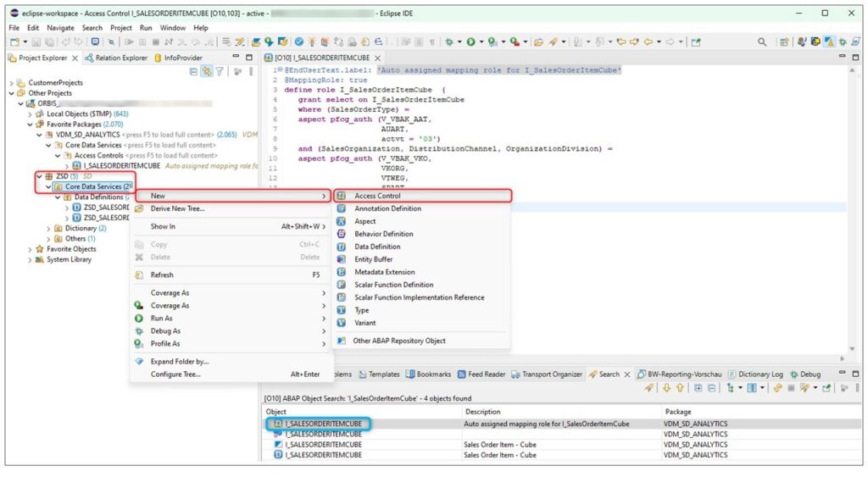This screenshot has width=868, height=488.
Task: Open the Transport Organizer tab
Action: tap(547, 374)
